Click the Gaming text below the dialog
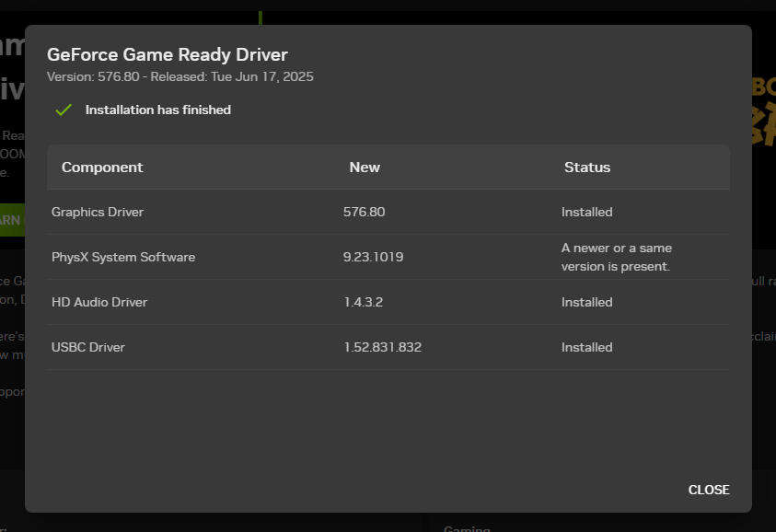The height and width of the screenshot is (532, 776). pyautogui.click(x=467, y=526)
